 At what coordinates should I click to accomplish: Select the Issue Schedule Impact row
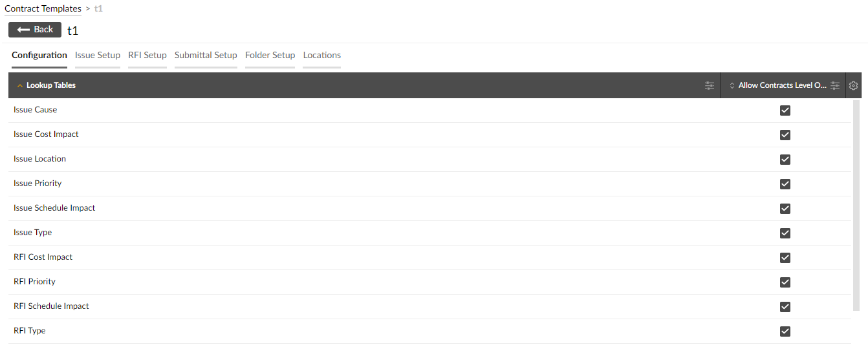pyautogui.click(x=429, y=209)
